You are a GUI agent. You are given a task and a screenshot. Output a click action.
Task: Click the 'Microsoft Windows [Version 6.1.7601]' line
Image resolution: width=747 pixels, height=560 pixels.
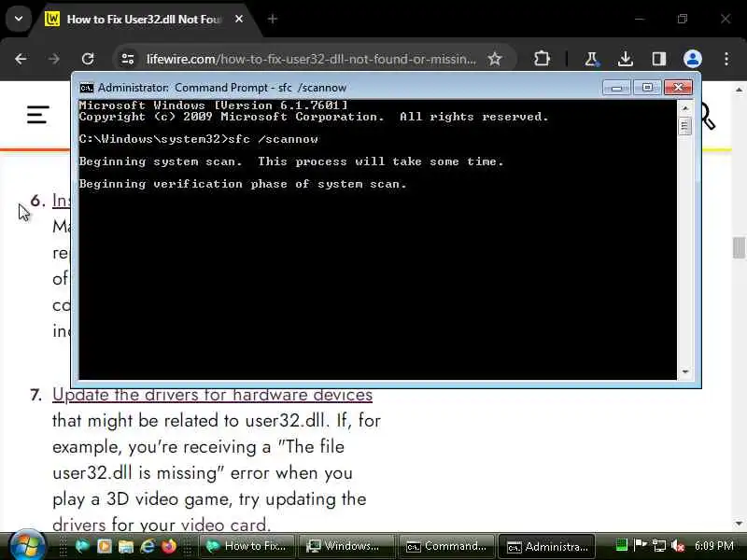click(214, 105)
